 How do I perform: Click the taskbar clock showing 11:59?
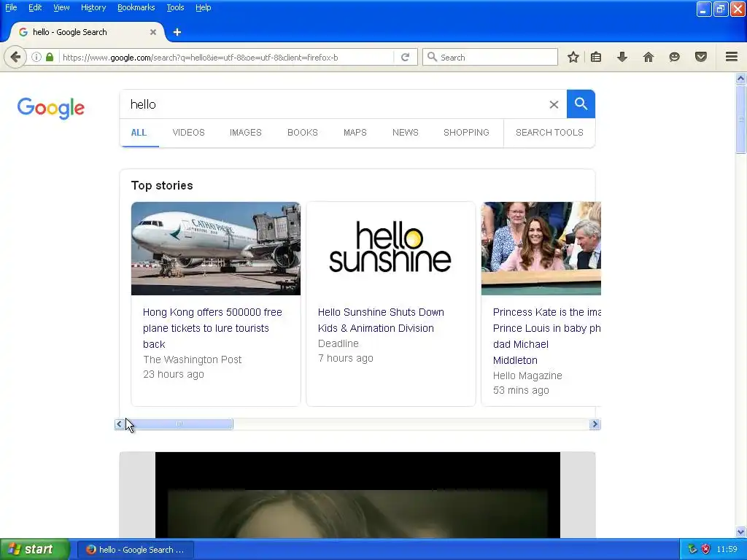tap(727, 549)
